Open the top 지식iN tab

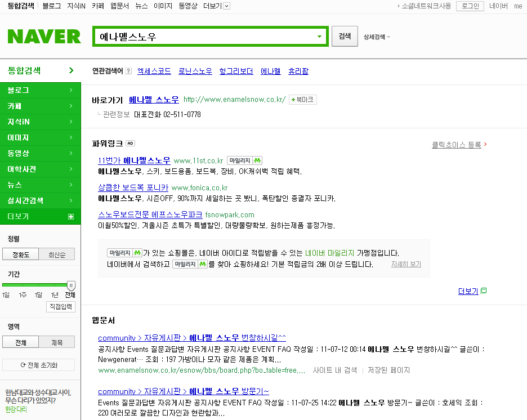click(x=76, y=6)
